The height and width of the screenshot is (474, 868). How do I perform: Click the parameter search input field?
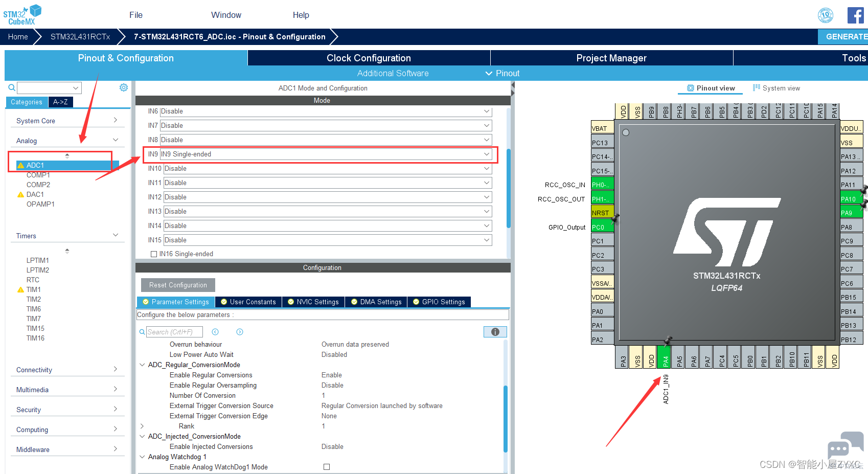pos(174,332)
